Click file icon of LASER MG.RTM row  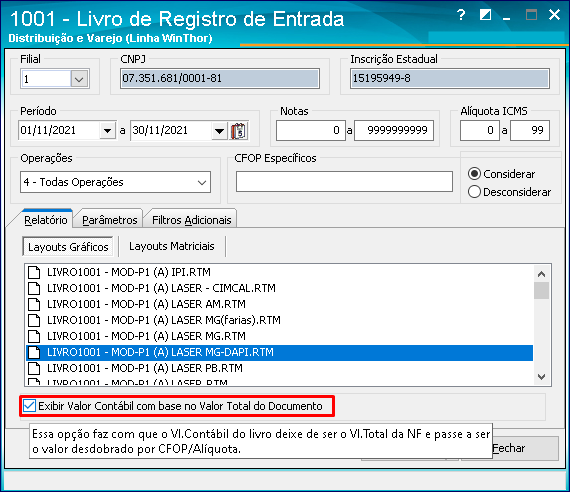(x=34, y=336)
